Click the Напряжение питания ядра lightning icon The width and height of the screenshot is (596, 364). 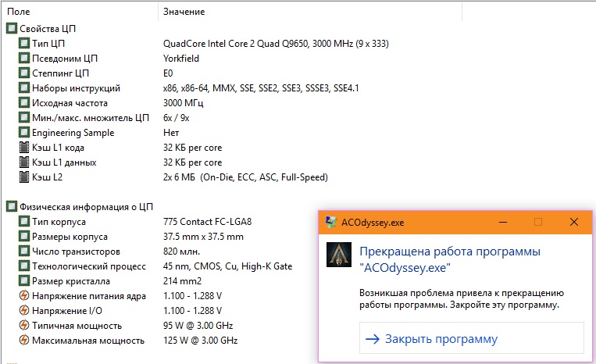point(24,296)
